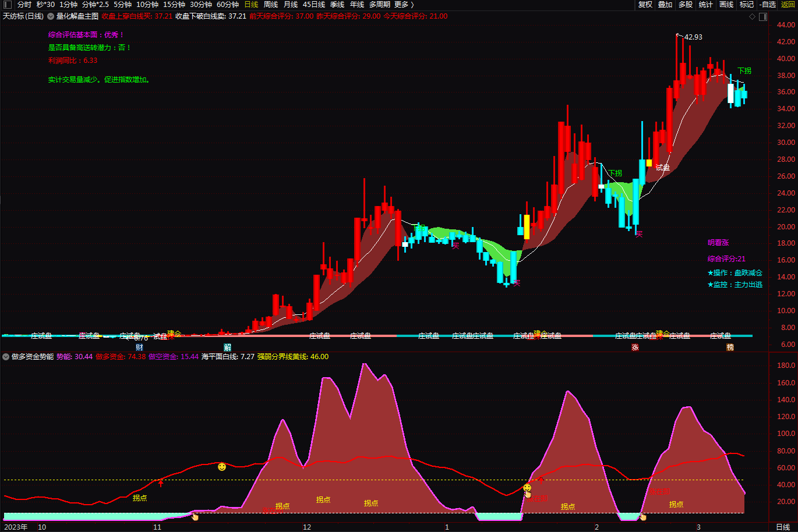
Task: Click the pointing hand icon near February
Action: (x=643, y=516)
